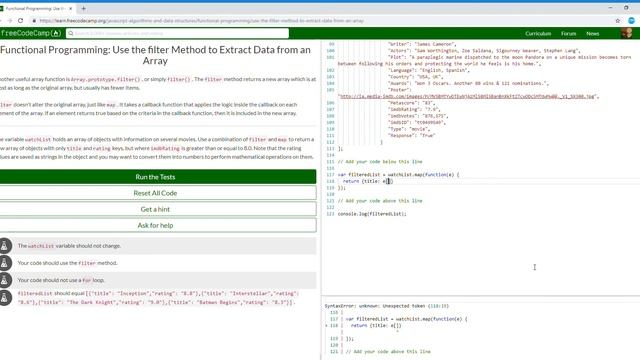
Task: Bookmark page with the star icon
Action: tap(618, 20)
